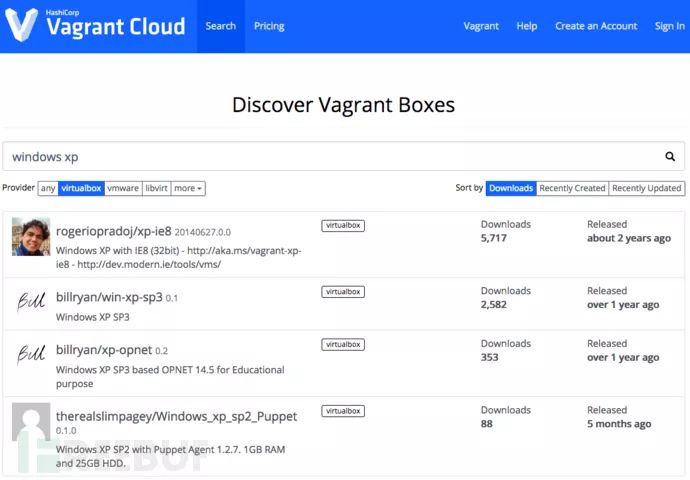Select 'virtualbox' provider filter
This screenshot has height=480, width=690.
pyautogui.click(x=81, y=188)
